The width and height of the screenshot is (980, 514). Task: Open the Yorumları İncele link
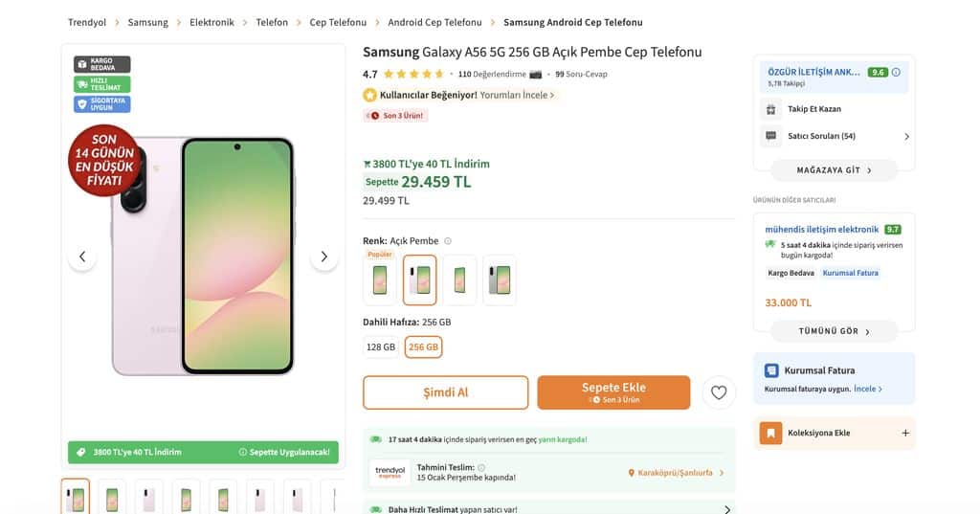517,95
